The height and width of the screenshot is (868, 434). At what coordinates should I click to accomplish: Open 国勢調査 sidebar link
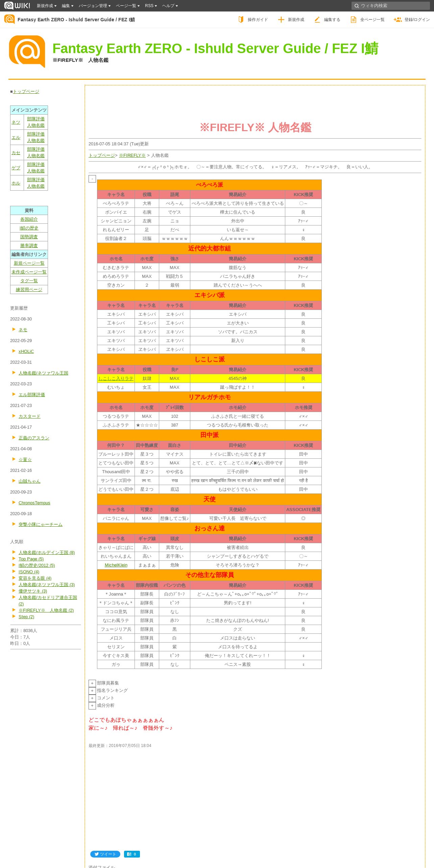[29, 237]
